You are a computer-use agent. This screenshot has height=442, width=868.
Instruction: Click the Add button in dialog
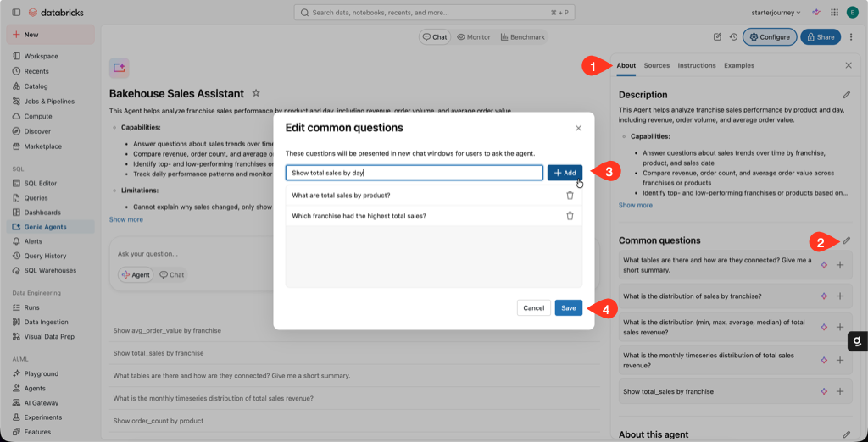565,173
